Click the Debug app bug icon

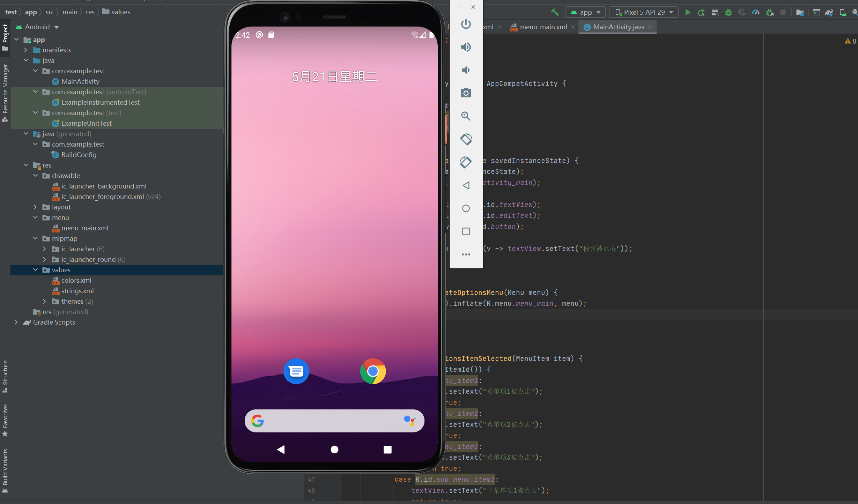point(728,13)
